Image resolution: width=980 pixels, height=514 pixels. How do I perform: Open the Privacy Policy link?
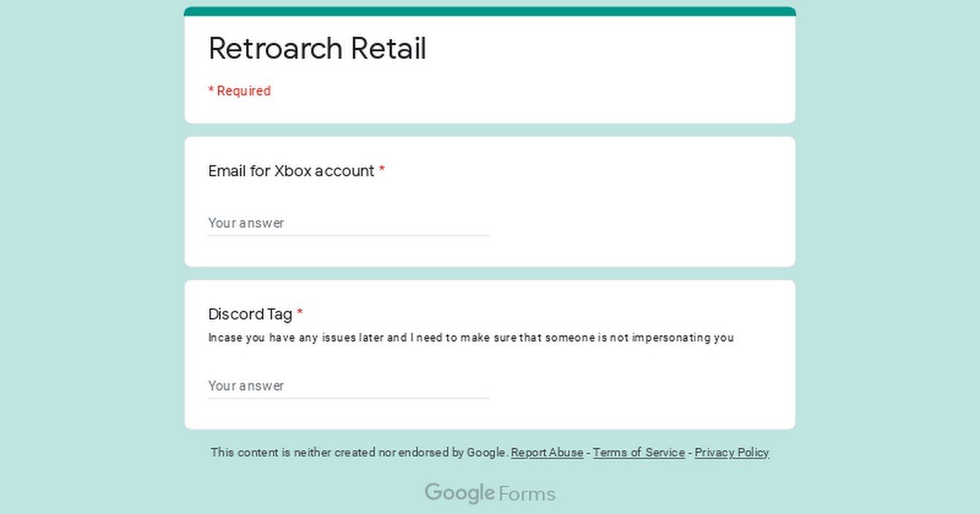732,452
